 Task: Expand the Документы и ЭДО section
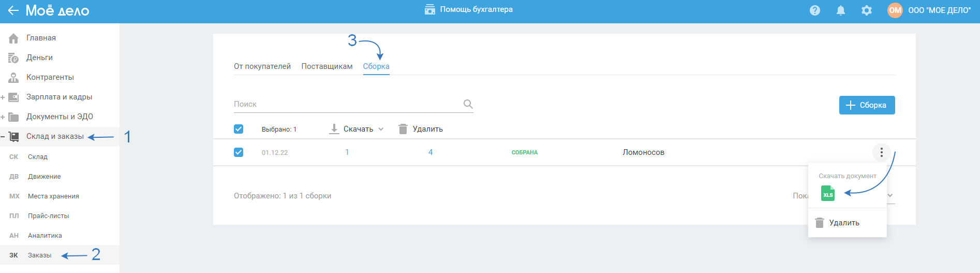[3, 117]
